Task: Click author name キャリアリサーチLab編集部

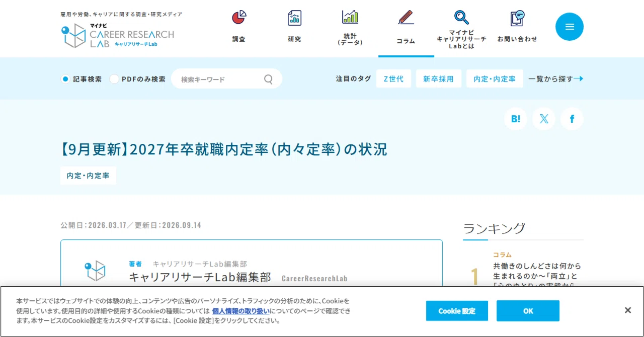Action: pyautogui.click(x=200, y=277)
